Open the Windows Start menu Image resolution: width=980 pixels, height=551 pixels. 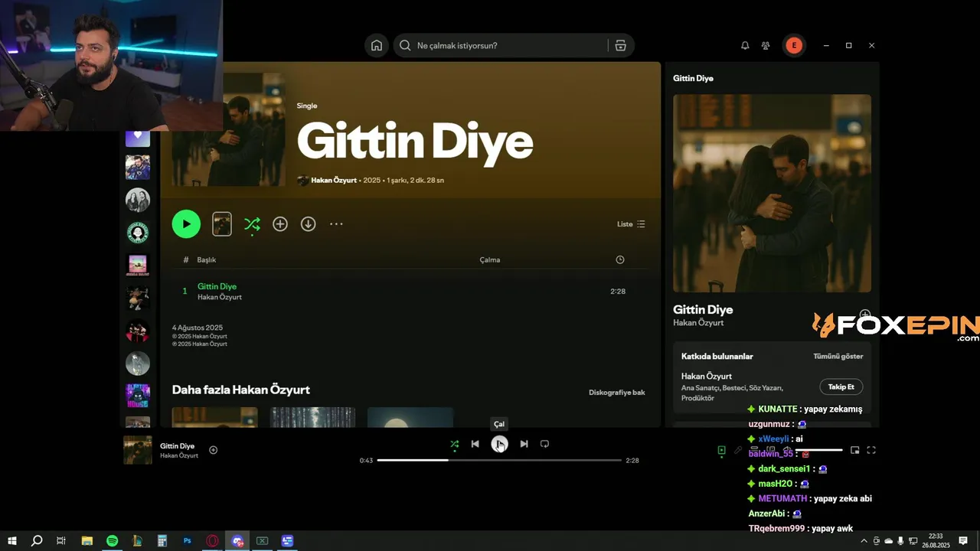(x=12, y=541)
